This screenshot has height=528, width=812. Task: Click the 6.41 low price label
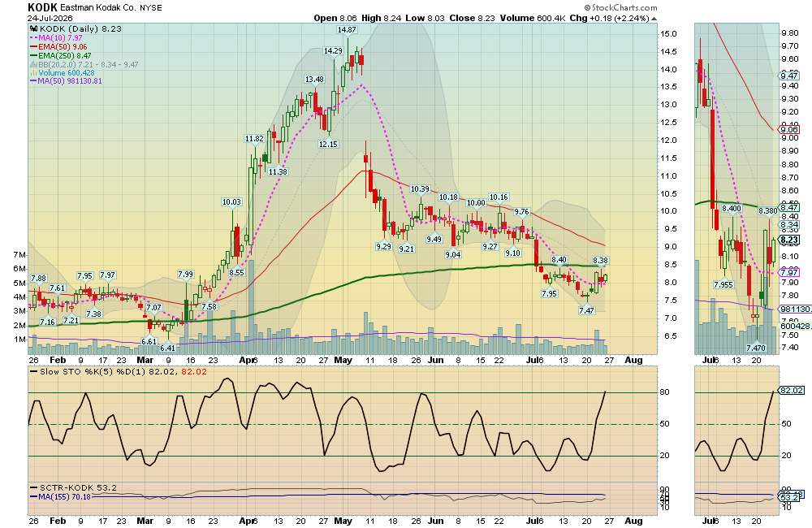click(168, 348)
